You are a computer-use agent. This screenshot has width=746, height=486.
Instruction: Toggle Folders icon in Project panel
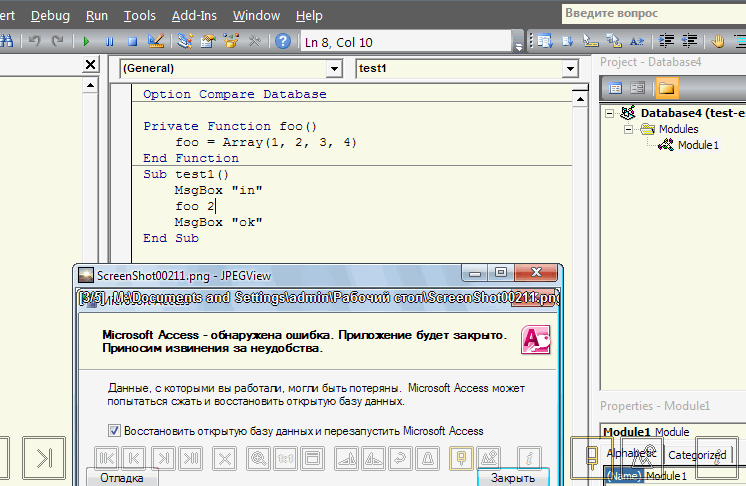[x=666, y=88]
